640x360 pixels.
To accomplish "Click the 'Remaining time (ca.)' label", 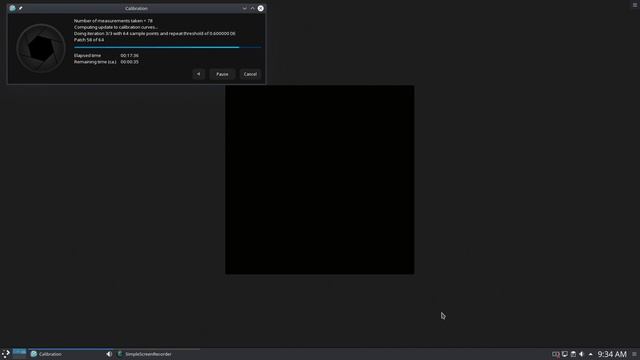I will click(95, 62).
